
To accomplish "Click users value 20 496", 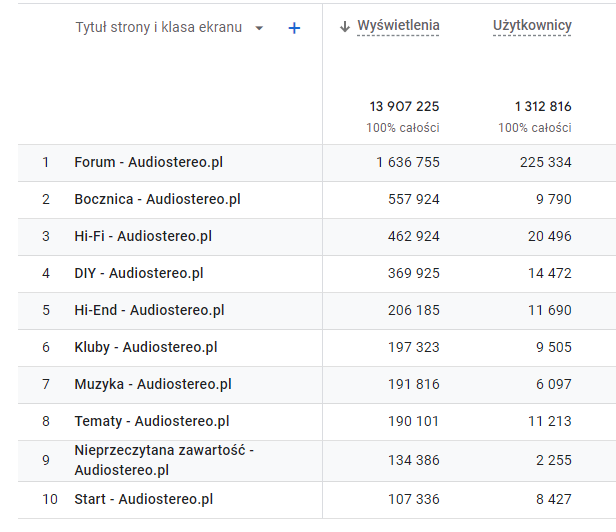I will click(550, 236).
